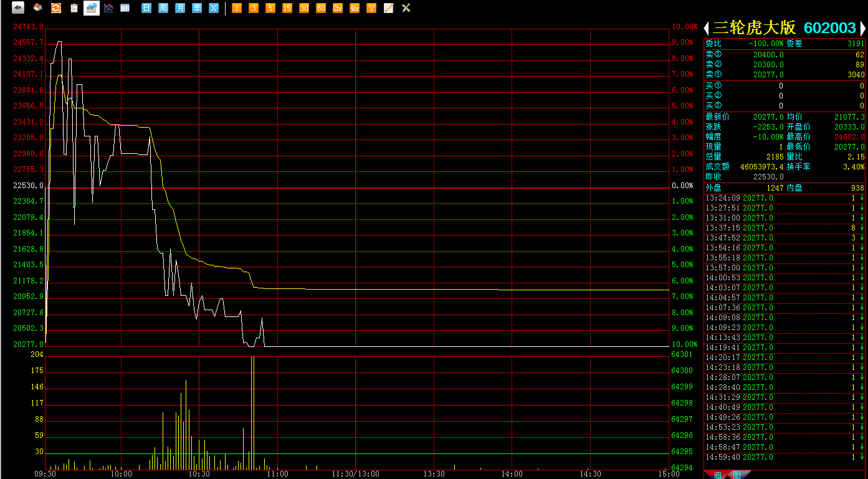
Task: Select the 13:37:15 trade tick row
Action: click(785, 228)
